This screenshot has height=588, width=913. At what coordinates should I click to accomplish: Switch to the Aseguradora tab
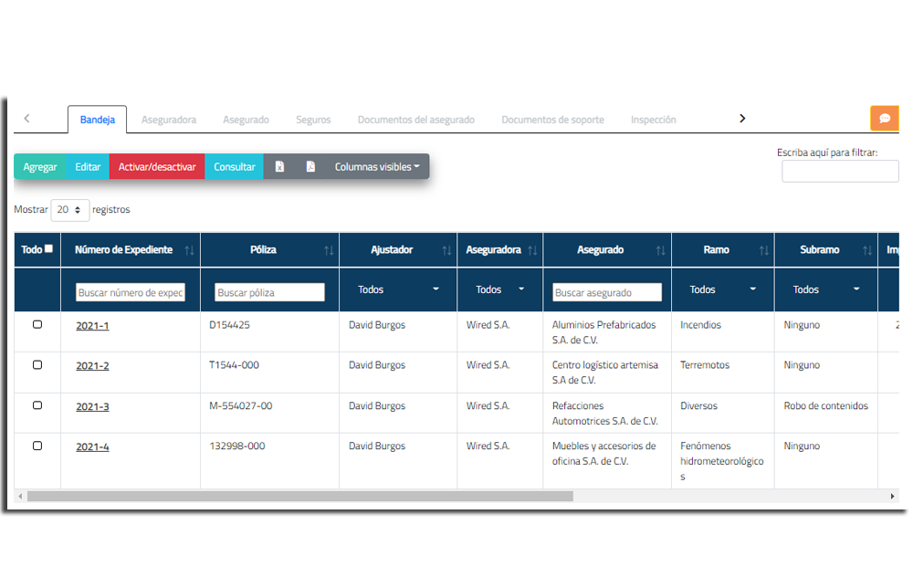pyautogui.click(x=169, y=120)
